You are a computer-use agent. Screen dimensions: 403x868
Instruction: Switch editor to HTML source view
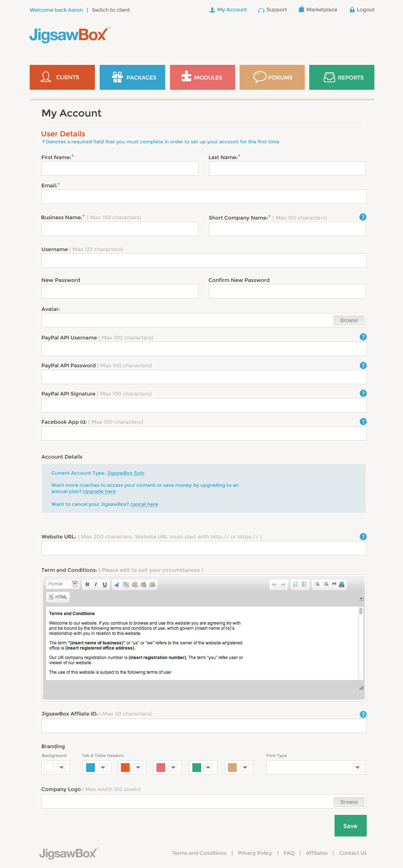point(58,597)
